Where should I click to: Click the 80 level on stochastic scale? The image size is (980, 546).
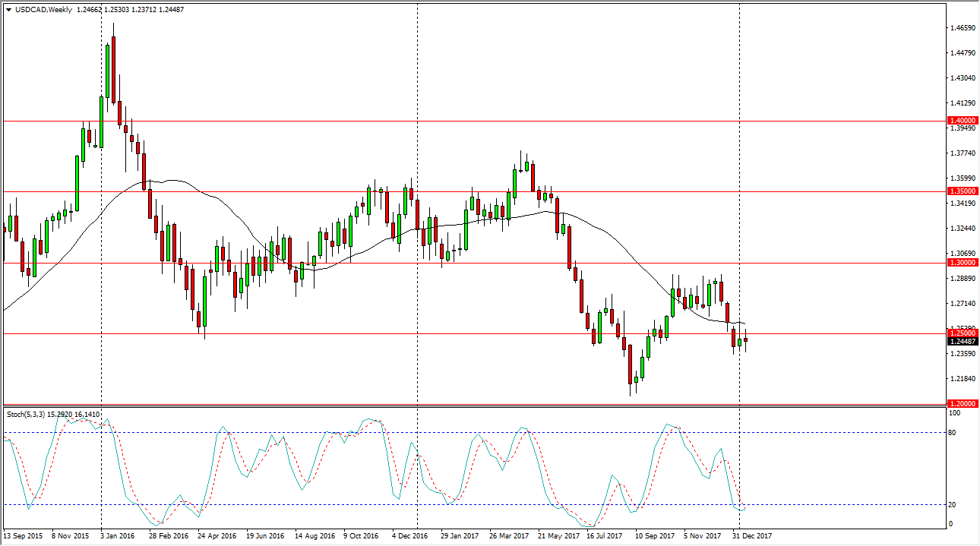(x=954, y=432)
